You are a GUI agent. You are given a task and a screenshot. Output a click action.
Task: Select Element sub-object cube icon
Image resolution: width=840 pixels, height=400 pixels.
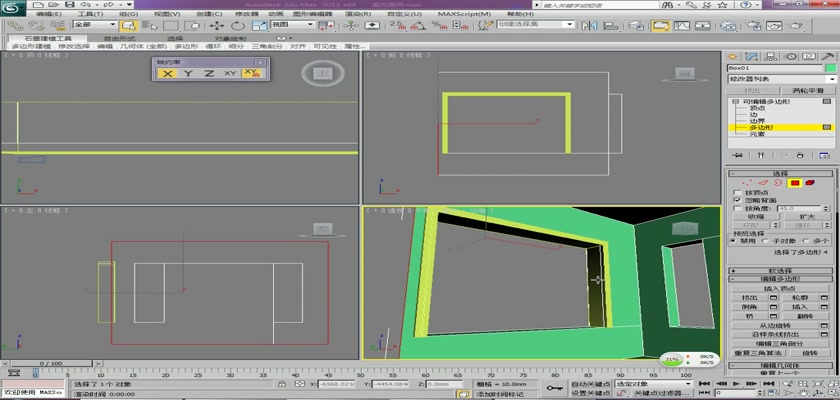coord(809,183)
